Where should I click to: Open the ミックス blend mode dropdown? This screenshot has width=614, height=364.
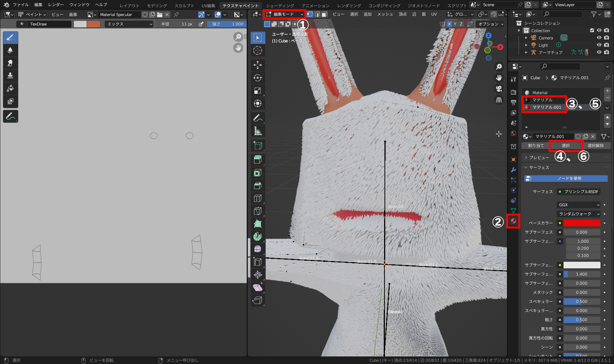point(129,24)
